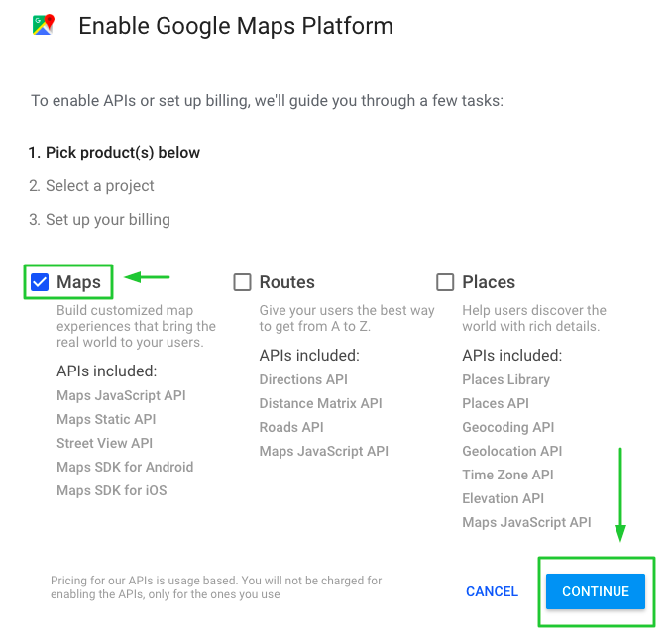This screenshot has height=636, width=672.
Task: Click the Roads API entry
Action: coord(291,427)
